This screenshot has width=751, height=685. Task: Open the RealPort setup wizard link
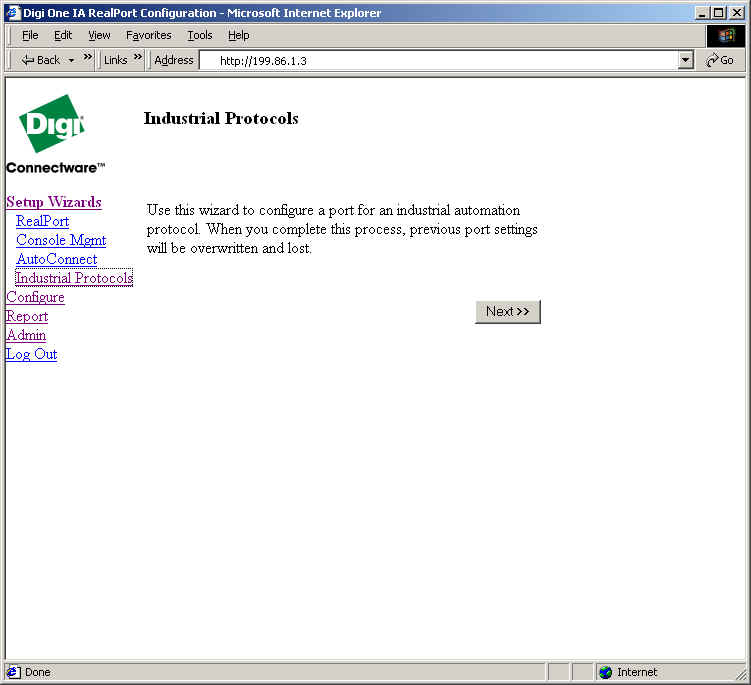click(x=42, y=221)
